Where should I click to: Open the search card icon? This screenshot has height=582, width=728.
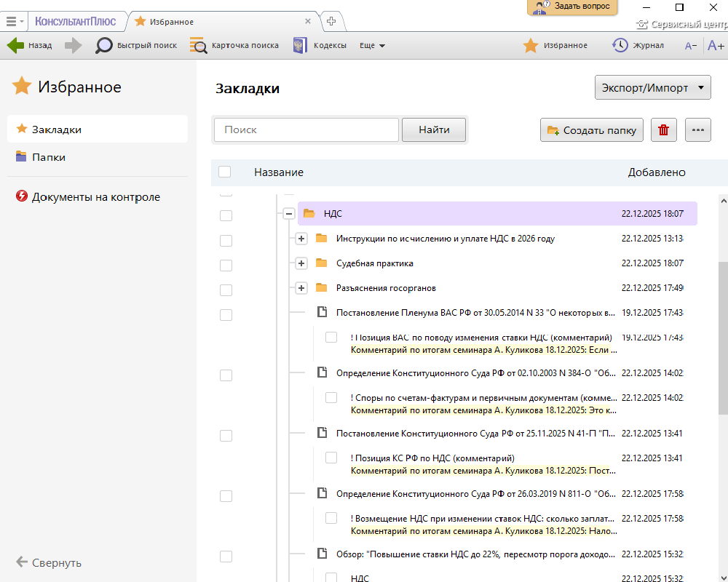(198, 45)
